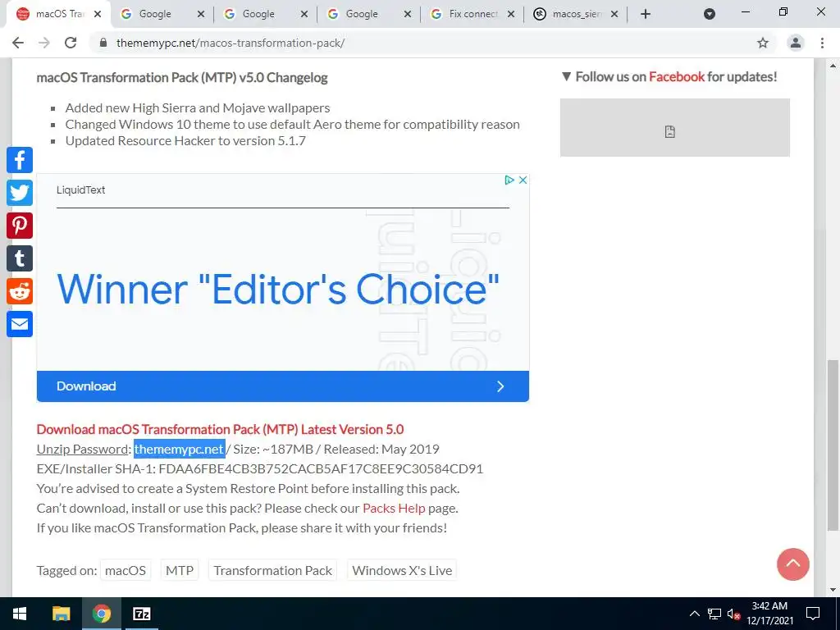
Task: Open the muted volume tray icon
Action: click(733, 614)
